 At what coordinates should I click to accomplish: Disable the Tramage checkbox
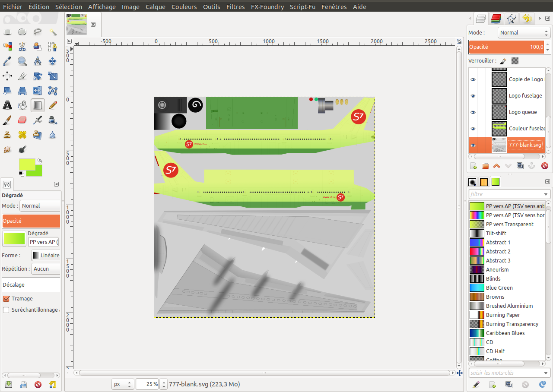click(6, 299)
